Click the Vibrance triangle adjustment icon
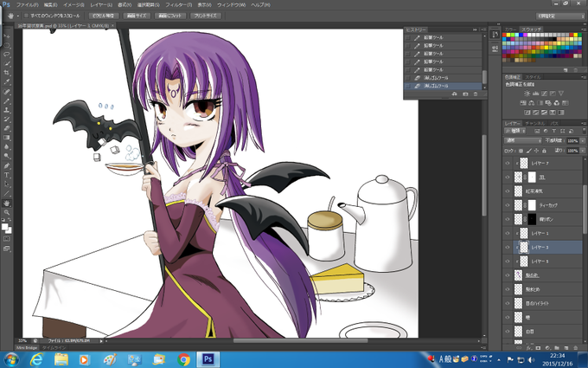The width and height of the screenshot is (588, 368). pos(561,94)
